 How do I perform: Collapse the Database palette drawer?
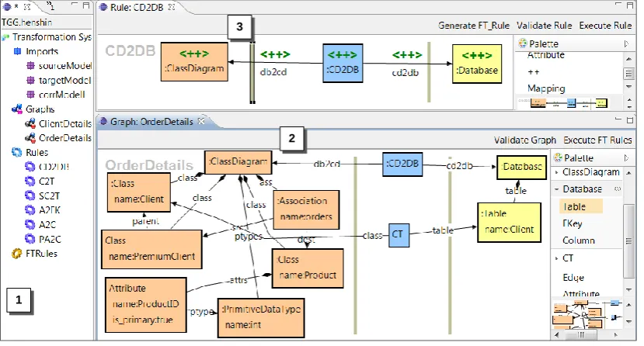click(x=556, y=189)
